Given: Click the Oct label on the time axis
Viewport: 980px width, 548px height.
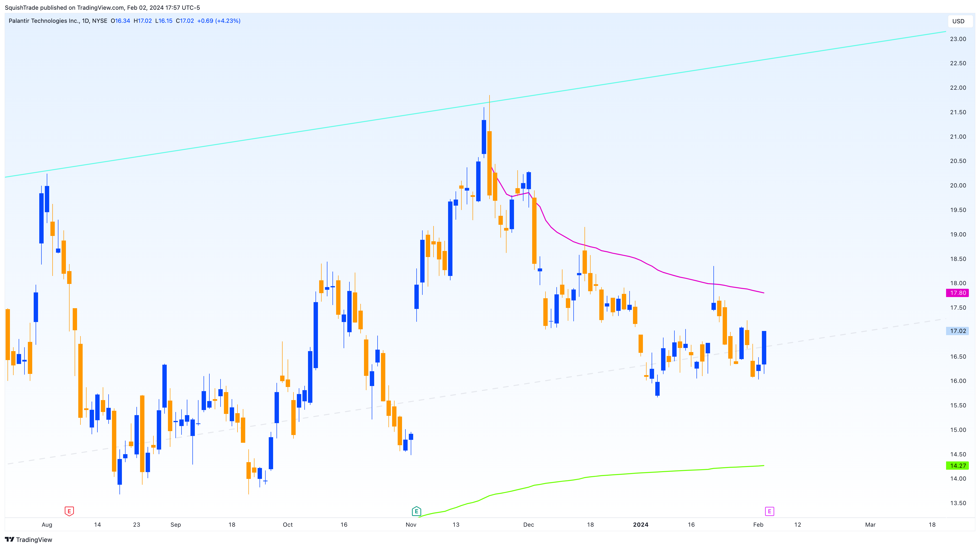Looking at the screenshot, I should [288, 525].
